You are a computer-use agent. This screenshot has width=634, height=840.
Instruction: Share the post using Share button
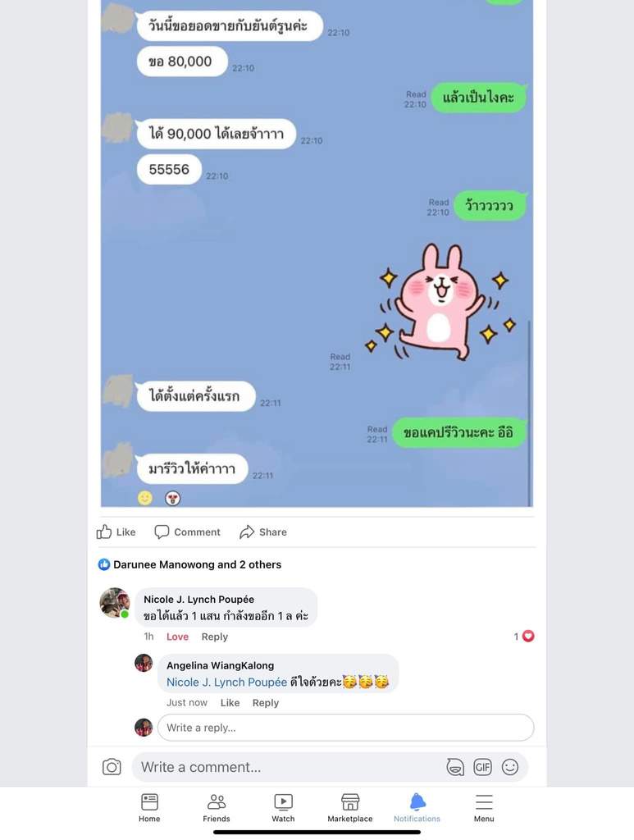pos(263,532)
